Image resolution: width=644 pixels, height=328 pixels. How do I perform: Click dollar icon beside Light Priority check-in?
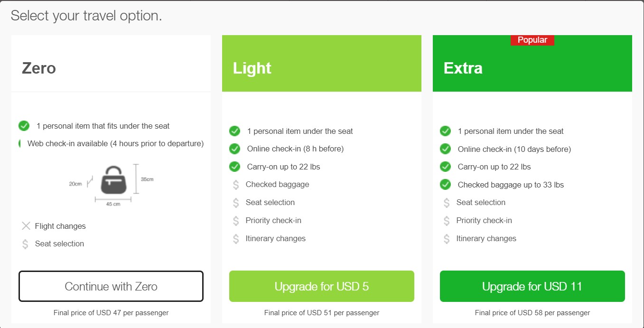tap(236, 221)
